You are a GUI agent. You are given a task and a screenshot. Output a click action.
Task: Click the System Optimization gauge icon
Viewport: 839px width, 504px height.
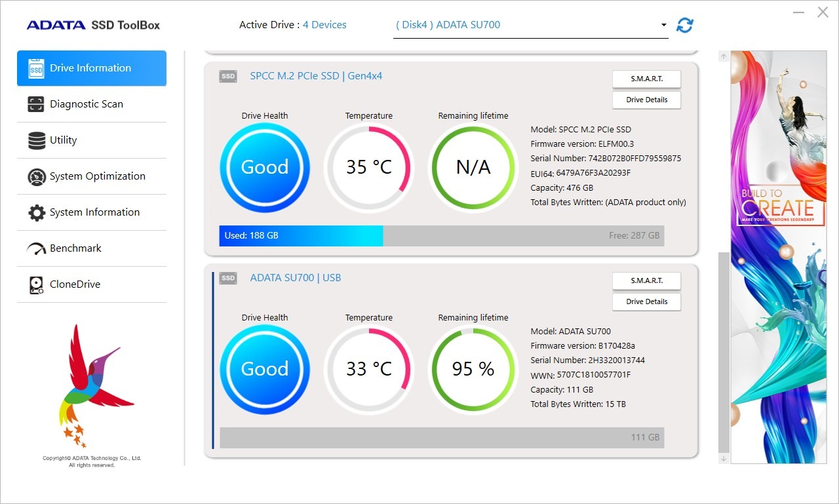coord(36,176)
